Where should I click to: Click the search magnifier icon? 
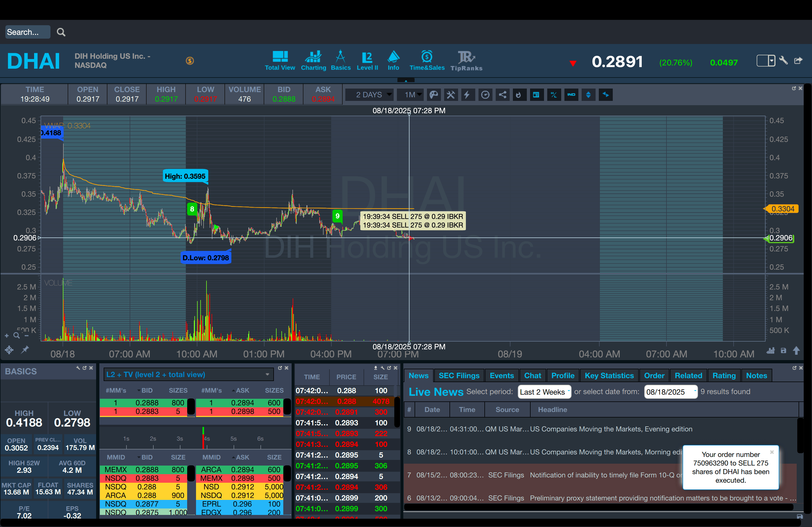coord(61,32)
